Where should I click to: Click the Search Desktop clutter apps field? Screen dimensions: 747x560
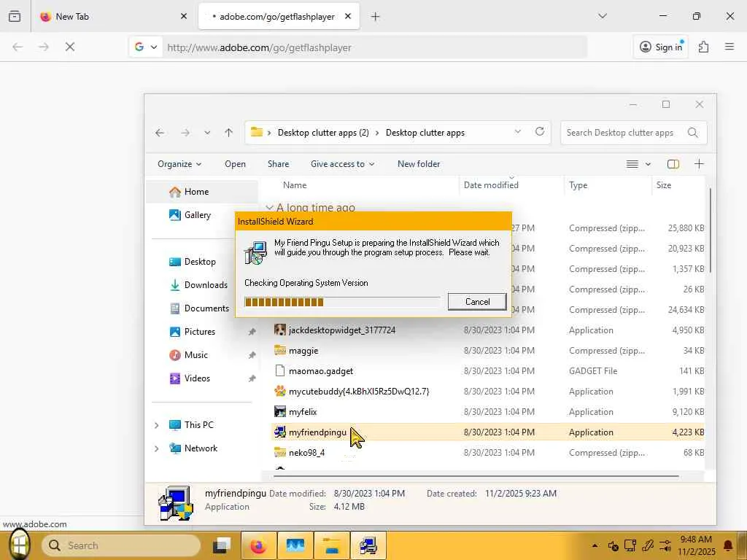(x=634, y=133)
